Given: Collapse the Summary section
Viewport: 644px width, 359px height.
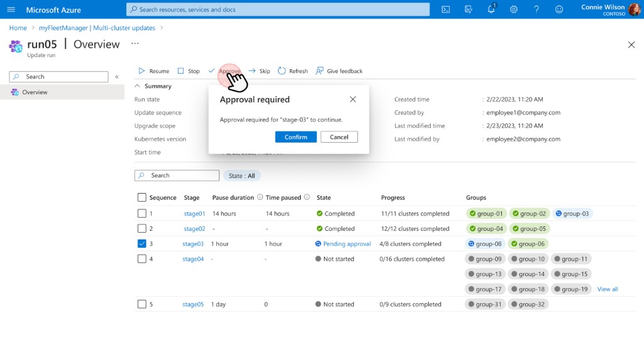Looking at the screenshot, I should (x=137, y=86).
